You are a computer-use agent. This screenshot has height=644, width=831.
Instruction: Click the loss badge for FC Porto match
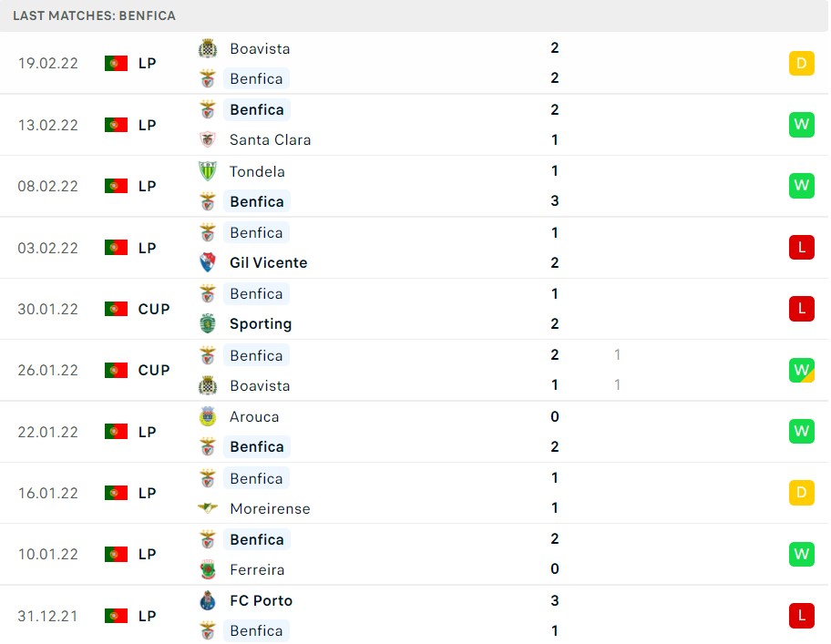801,616
